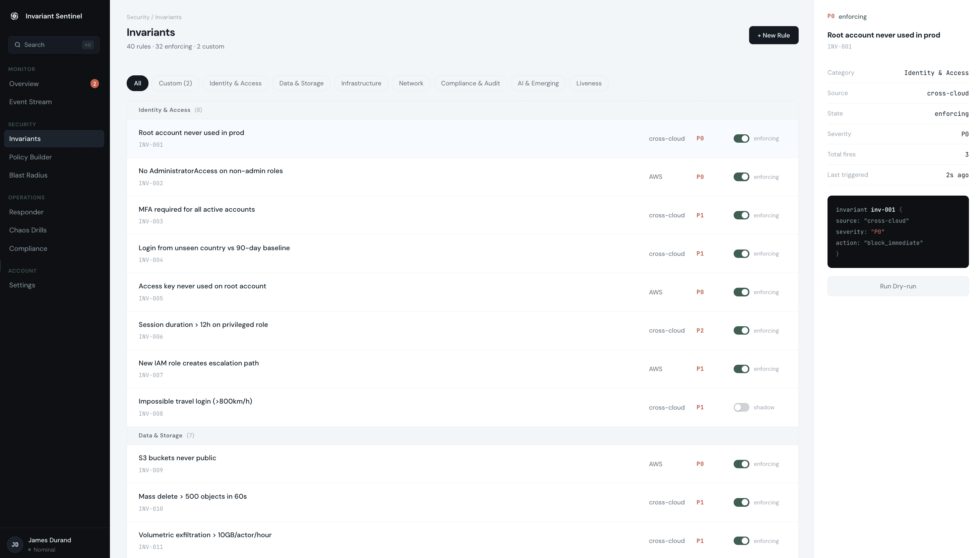Viewport: 980px width, 558px height.
Task: Focus the sidebar Search field
Action: 53,45
